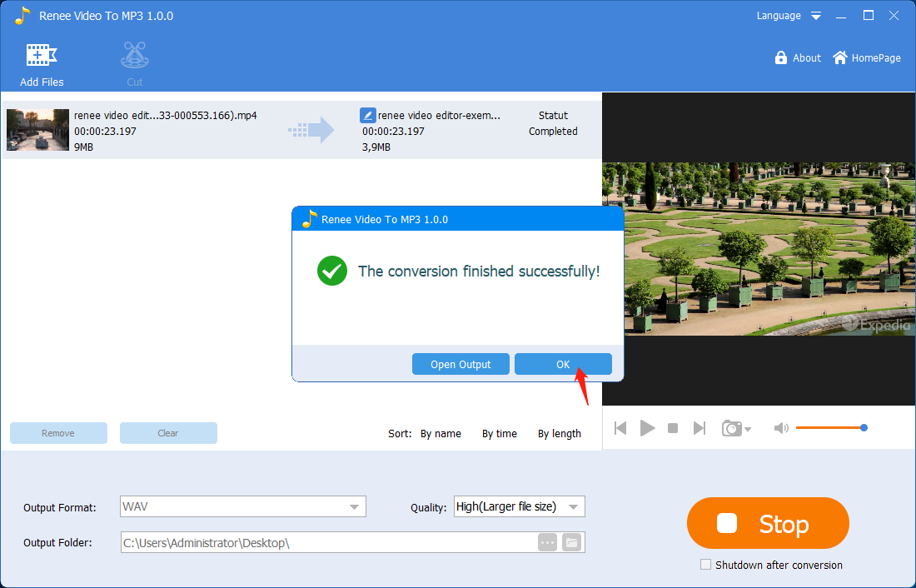Viewport: 916px width, 588px height.
Task: Click the stop square in preview controls
Action: pos(673,428)
